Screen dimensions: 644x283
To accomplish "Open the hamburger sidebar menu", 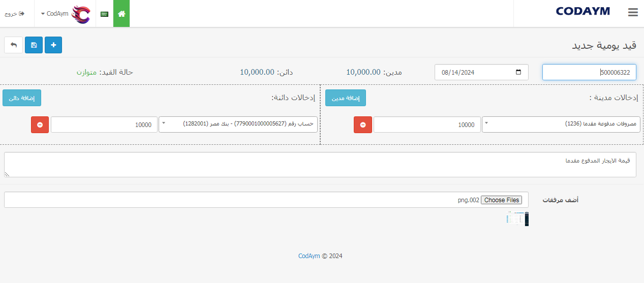I will (632, 13).
